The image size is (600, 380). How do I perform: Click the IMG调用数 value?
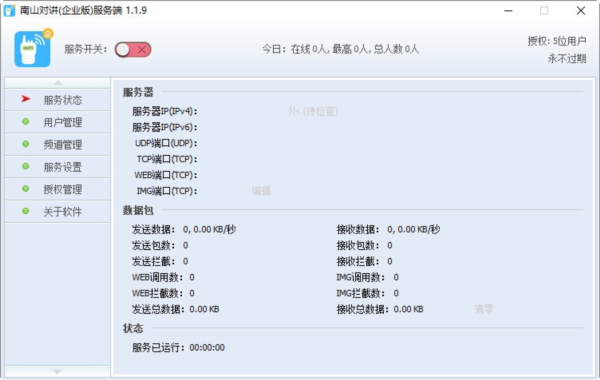[396, 277]
